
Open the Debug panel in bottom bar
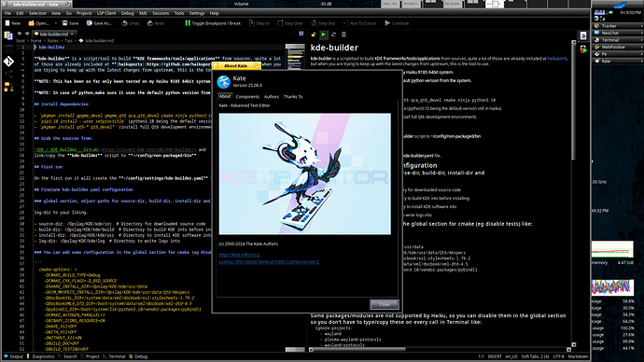point(138,356)
